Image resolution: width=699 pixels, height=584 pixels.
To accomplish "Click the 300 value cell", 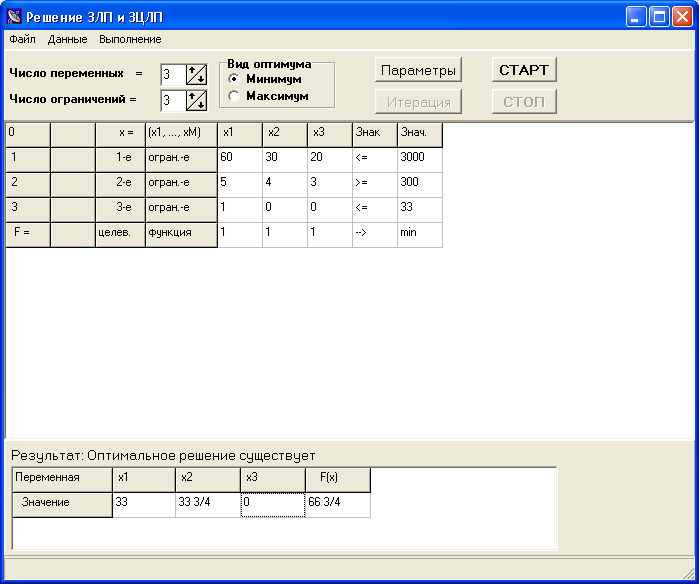I will click(420, 185).
